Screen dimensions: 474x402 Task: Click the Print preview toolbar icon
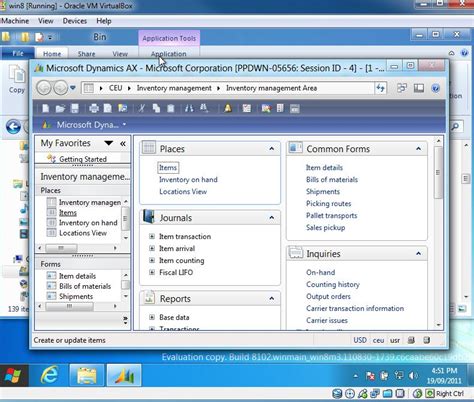coord(108,108)
